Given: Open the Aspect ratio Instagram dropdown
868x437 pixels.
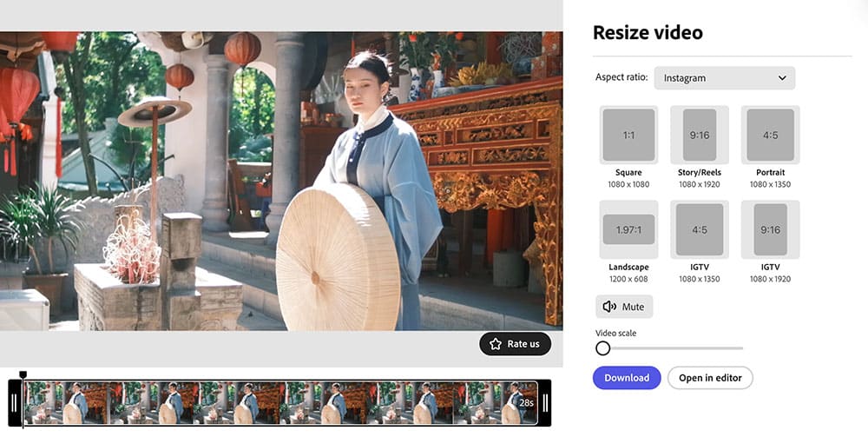Looking at the screenshot, I should (725, 78).
